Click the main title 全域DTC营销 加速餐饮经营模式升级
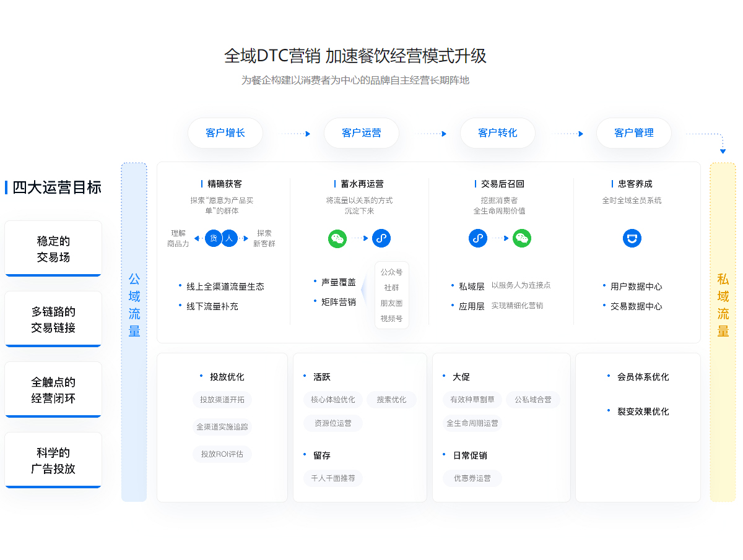 355,56
